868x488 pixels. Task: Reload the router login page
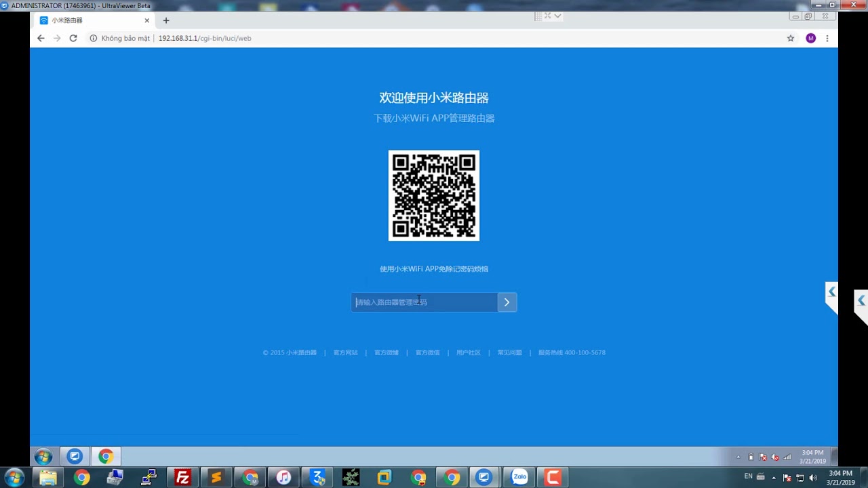[73, 39]
